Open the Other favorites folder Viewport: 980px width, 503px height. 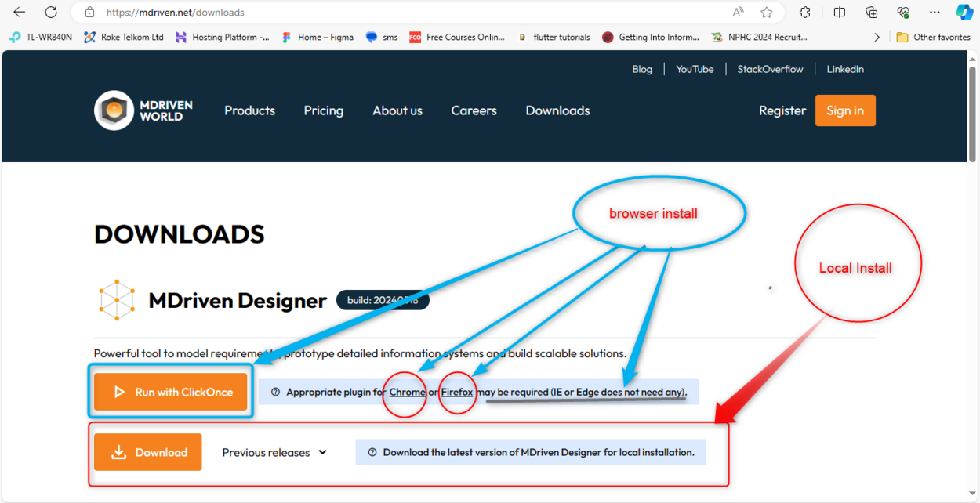coord(934,37)
